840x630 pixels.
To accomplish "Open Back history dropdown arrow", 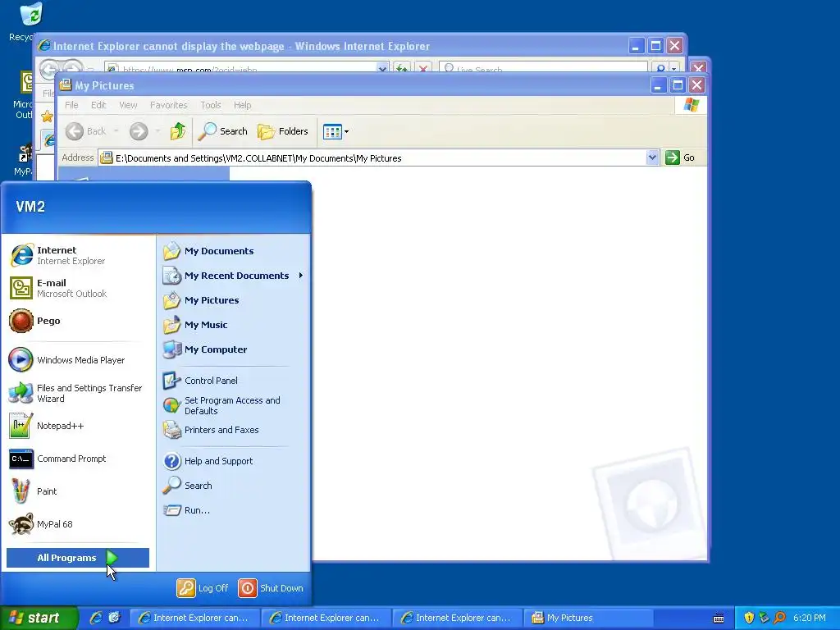I will pos(116,131).
